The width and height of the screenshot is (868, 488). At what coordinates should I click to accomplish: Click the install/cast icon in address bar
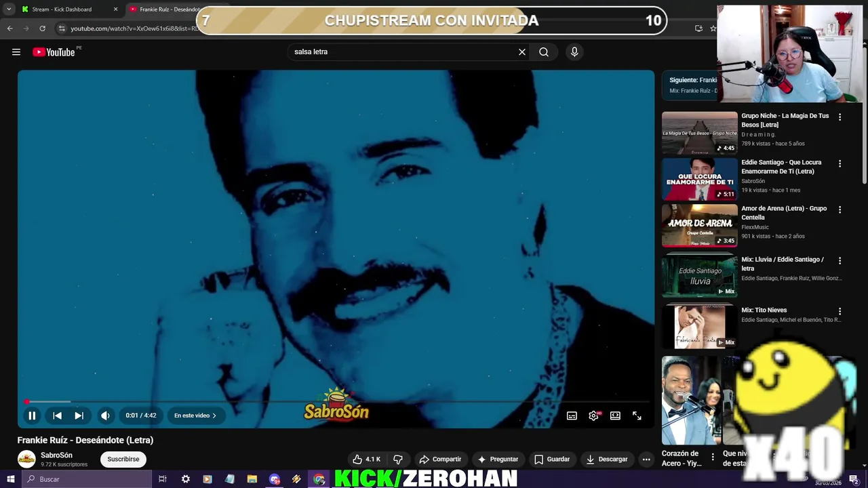(x=698, y=28)
